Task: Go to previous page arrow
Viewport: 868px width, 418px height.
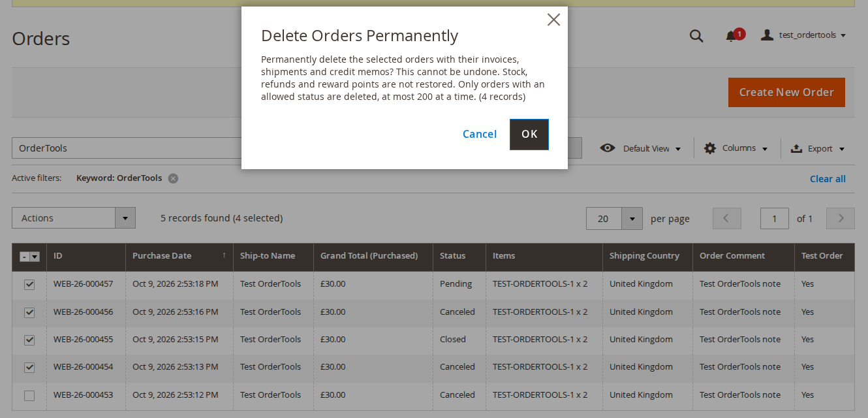Action: tap(727, 218)
